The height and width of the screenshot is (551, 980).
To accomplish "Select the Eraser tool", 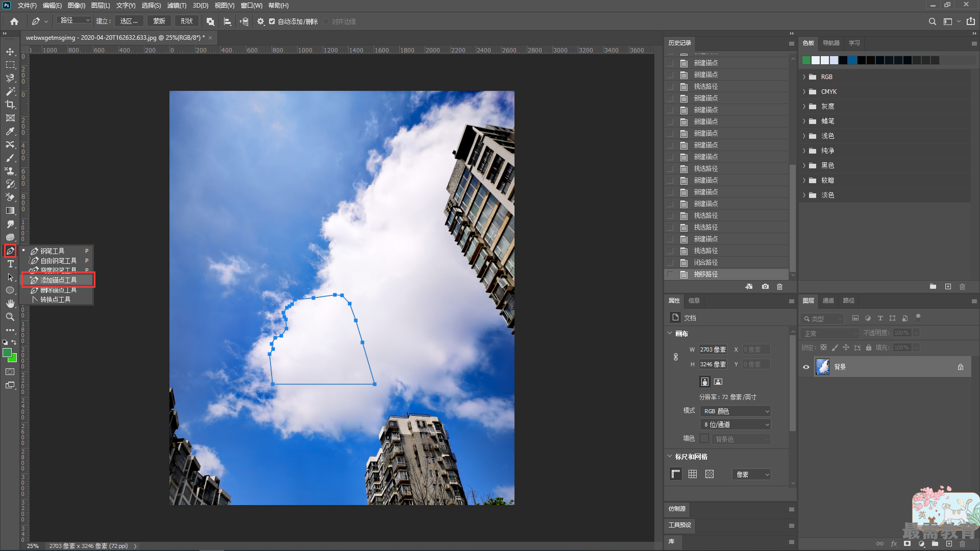I will [10, 197].
